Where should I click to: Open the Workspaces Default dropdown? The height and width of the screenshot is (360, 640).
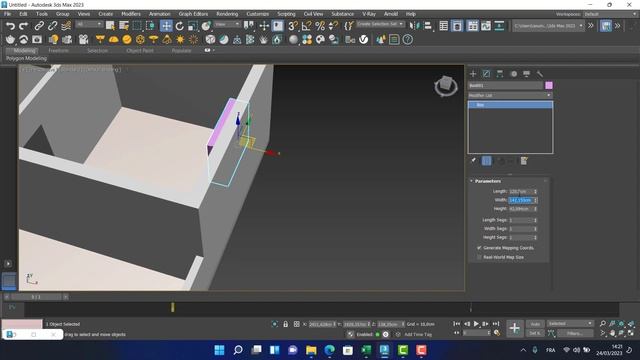pyautogui.click(x=610, y=14)
